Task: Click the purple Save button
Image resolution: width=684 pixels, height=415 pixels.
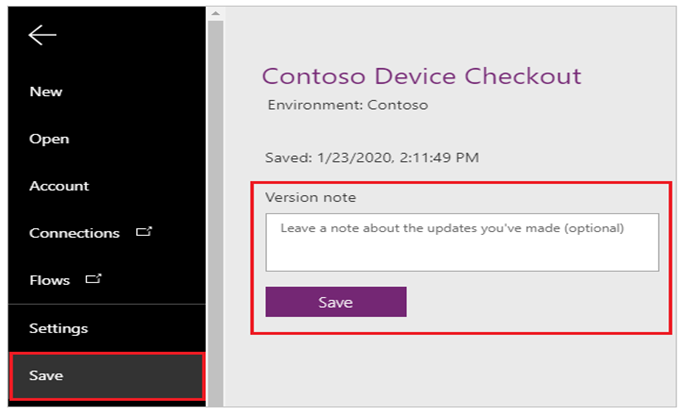Action: [x=336, y=302]
